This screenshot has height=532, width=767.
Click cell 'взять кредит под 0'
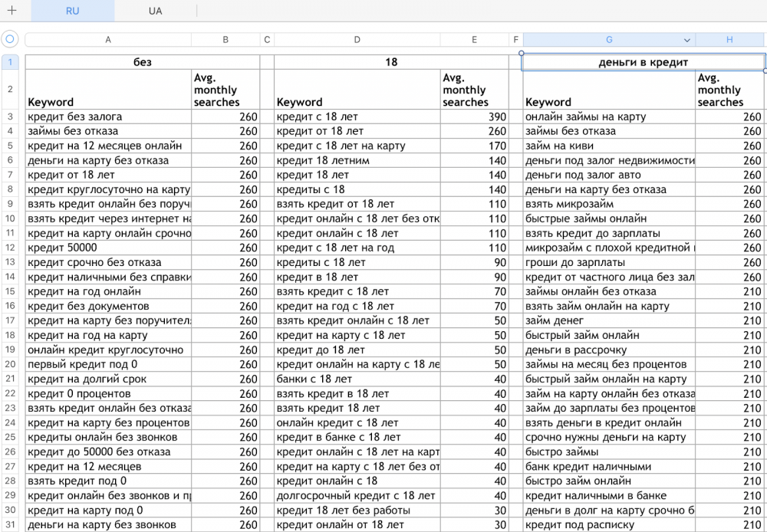click(x=108, y=481)
